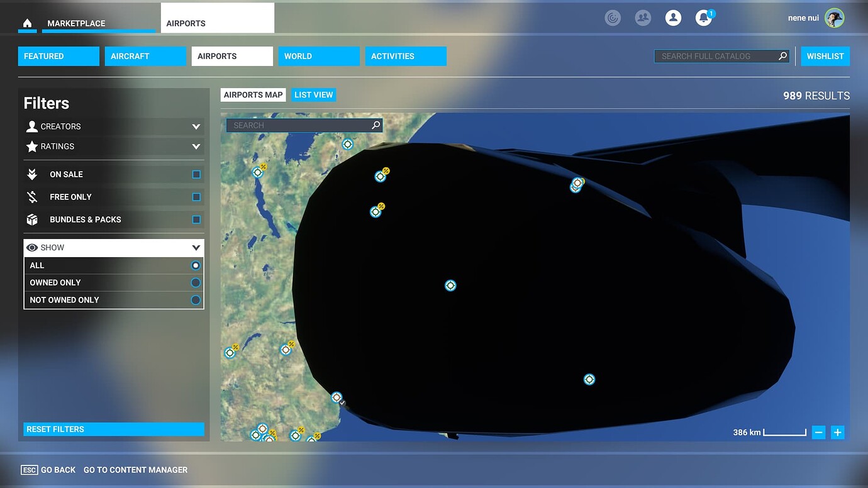Open notifications via the bell icon
This screenshot has height=488, width=868.
[x=703, y=18]
